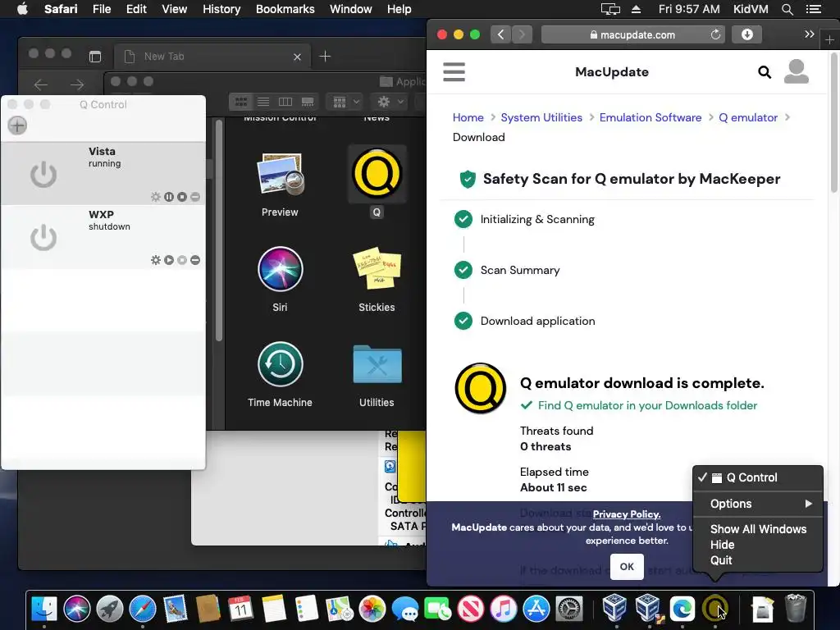Click the Finder window vertical scrollbar
This screenshot has height=630, width=840.
pos(218,231)
